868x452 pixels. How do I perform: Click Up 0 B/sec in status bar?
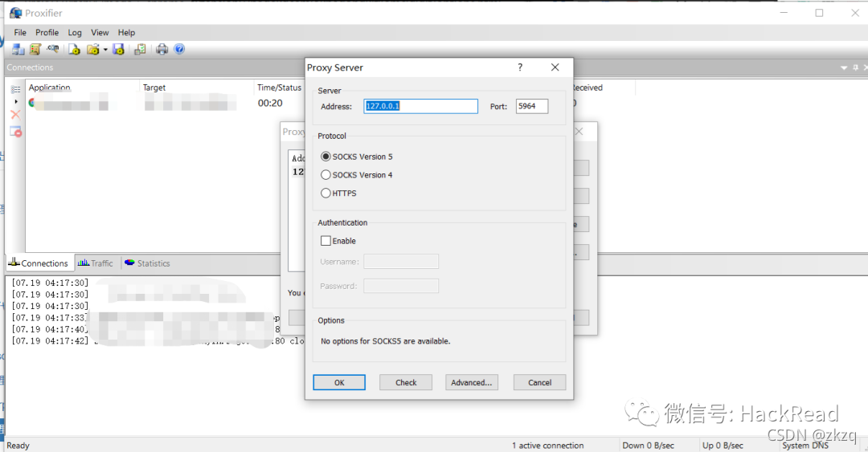[723, 446]
